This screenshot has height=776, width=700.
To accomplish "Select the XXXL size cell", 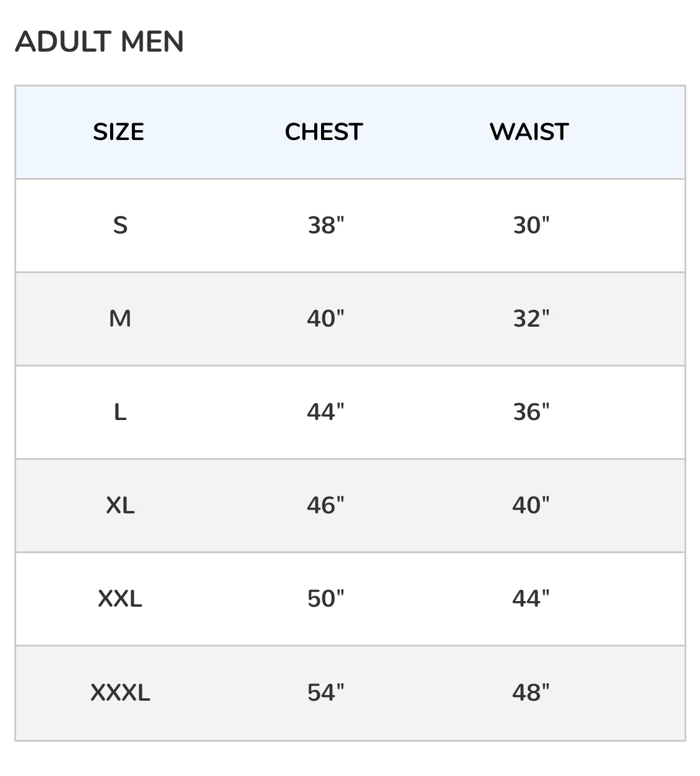I will [x=120, y=693].
